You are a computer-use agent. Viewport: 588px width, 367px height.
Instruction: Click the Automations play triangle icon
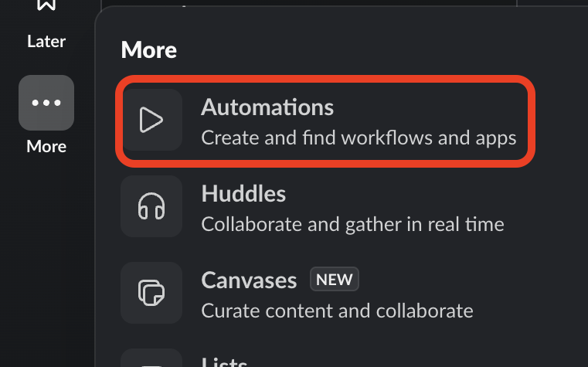pyautogui.click(x=151, y=120)
